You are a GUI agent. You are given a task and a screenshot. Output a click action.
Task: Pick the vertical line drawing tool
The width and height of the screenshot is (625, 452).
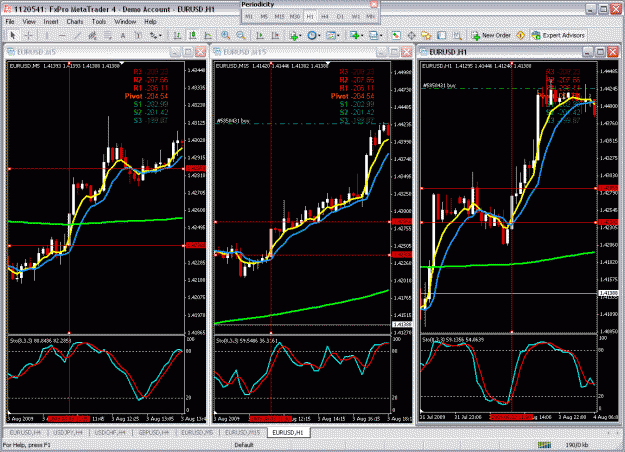pyautogui.click(x=47, y=35)
